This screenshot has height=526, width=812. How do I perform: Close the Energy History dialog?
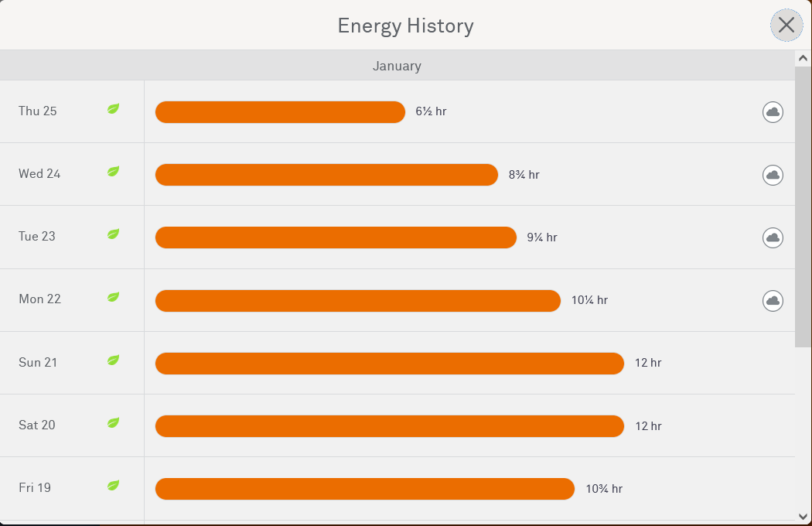click(x=786, y=26)
